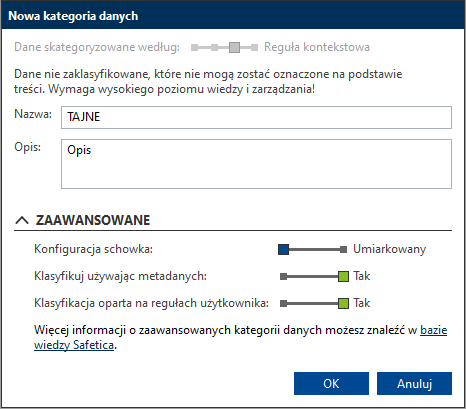Click the blue Konfiguracja schowka slider handle
The width and height of the screenshot is (466, 409).
(x=283, y=249)
